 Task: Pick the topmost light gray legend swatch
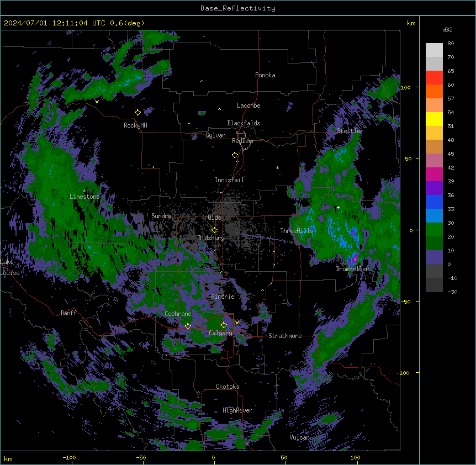pos(434,50)
